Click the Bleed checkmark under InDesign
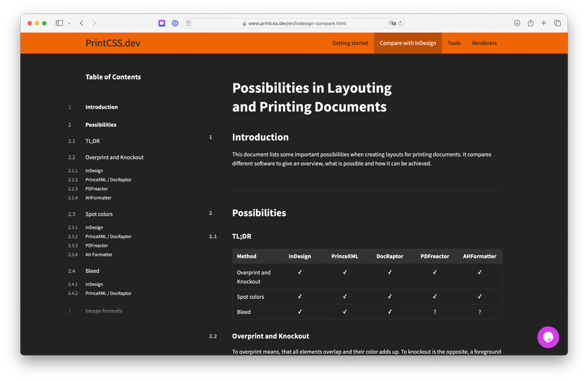 coord(300,311)
